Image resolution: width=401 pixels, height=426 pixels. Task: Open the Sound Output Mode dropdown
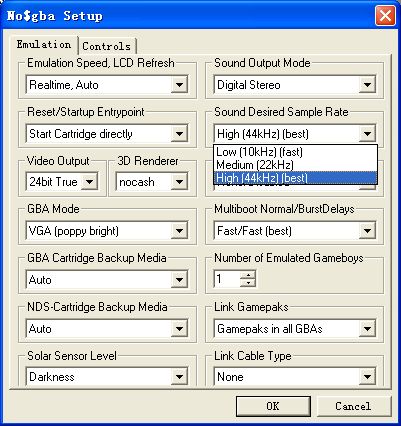367,85
